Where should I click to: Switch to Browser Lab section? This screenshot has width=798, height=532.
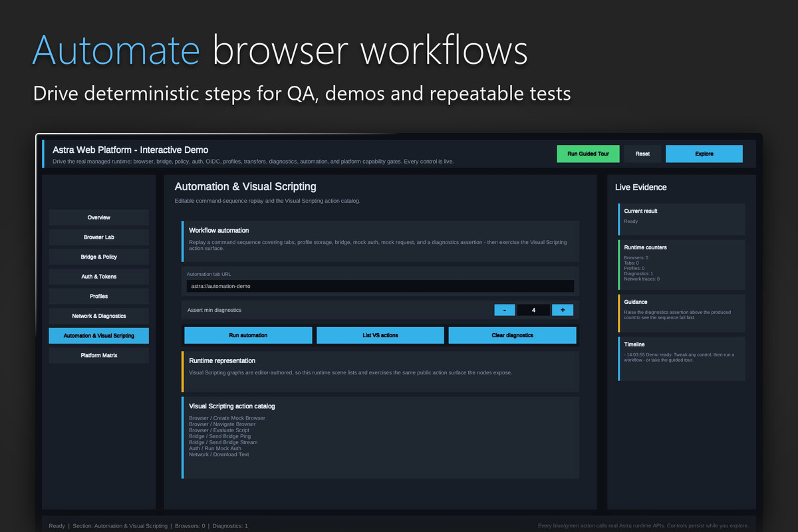click(x=99, y=237)
